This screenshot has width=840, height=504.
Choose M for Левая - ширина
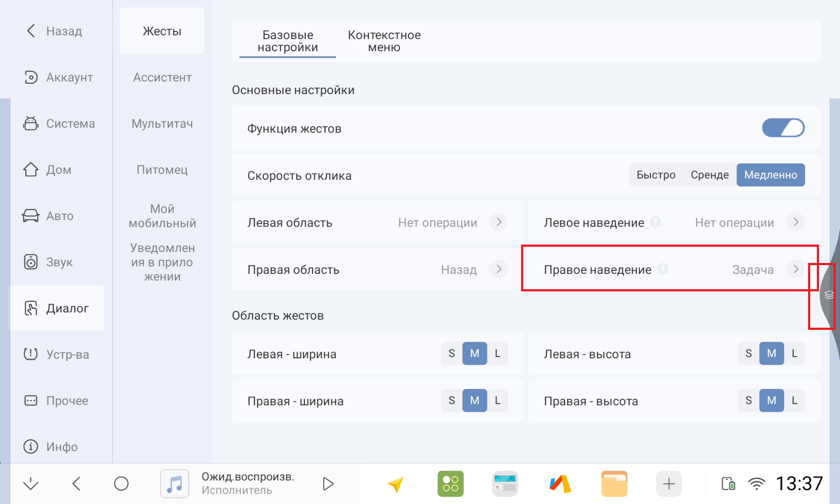(475, 353)
